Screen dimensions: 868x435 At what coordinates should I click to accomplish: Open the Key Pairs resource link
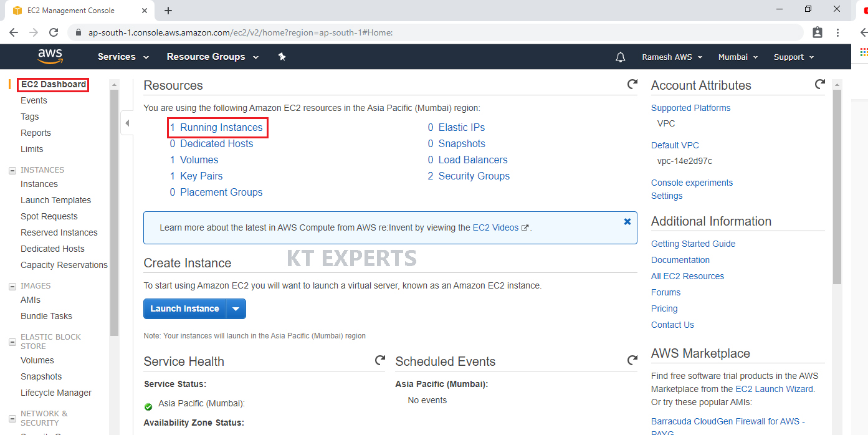click(x=201, y=176)
